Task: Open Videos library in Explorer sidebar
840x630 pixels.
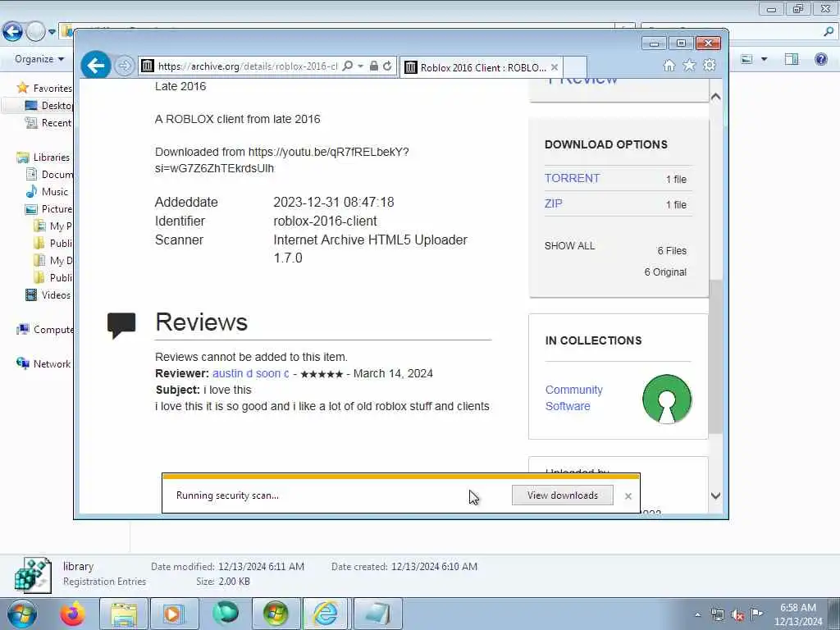Action: [x=48, y=294]
